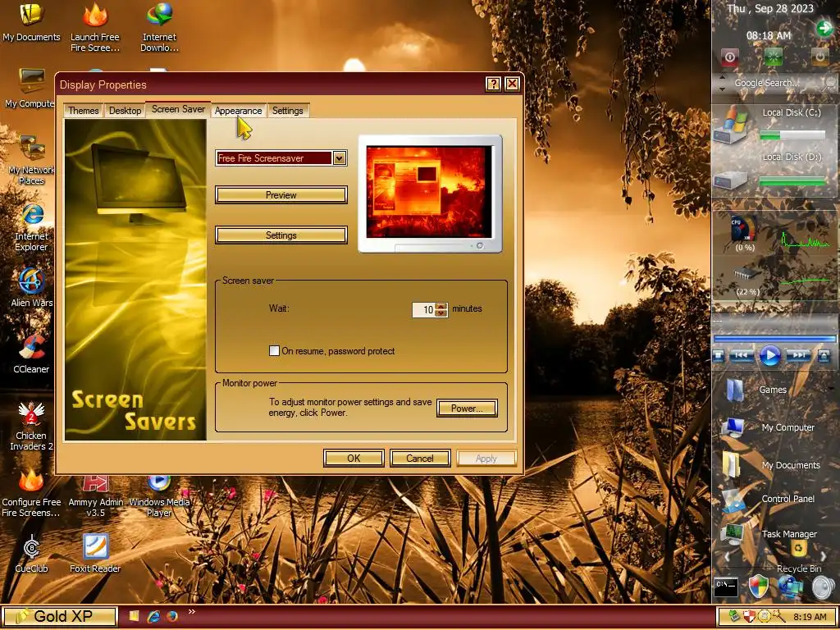
Task: Click the speaker volume sidebar icon
Action: [823, 587]
